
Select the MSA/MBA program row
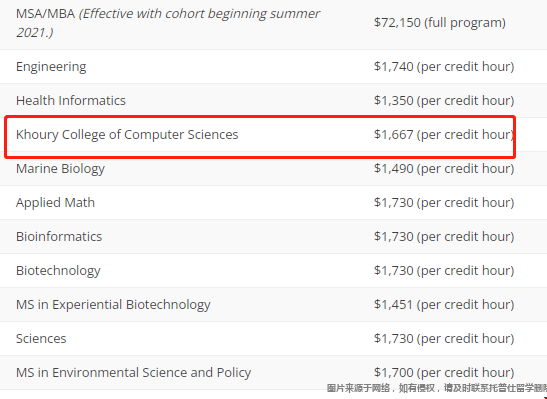tap(274, 24)
